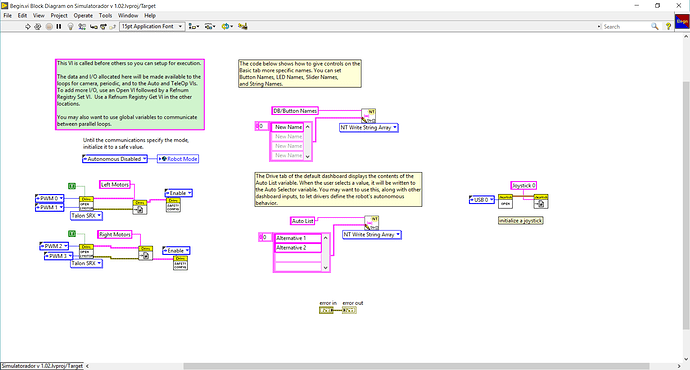Image resolution: width=690 pixels, height=370 pixels.
Task: Open the Project menu
Action: point(59,15)
